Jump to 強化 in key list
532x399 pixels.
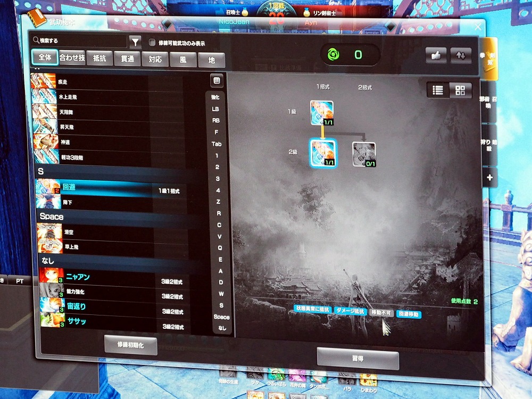(215, 97)
